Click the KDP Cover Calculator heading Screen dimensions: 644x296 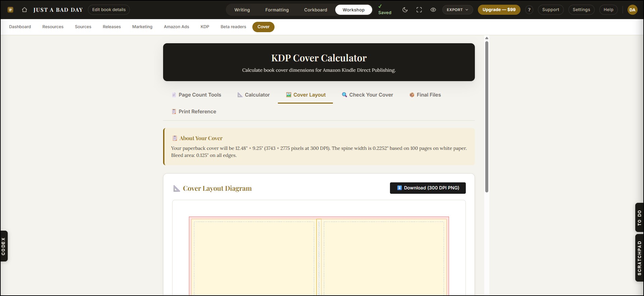319,58
